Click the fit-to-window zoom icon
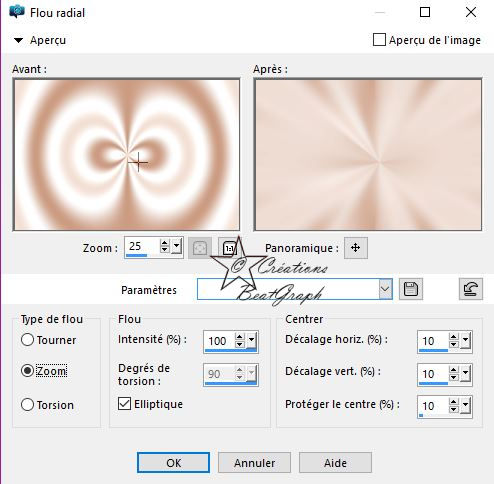 tap(200, 248)
